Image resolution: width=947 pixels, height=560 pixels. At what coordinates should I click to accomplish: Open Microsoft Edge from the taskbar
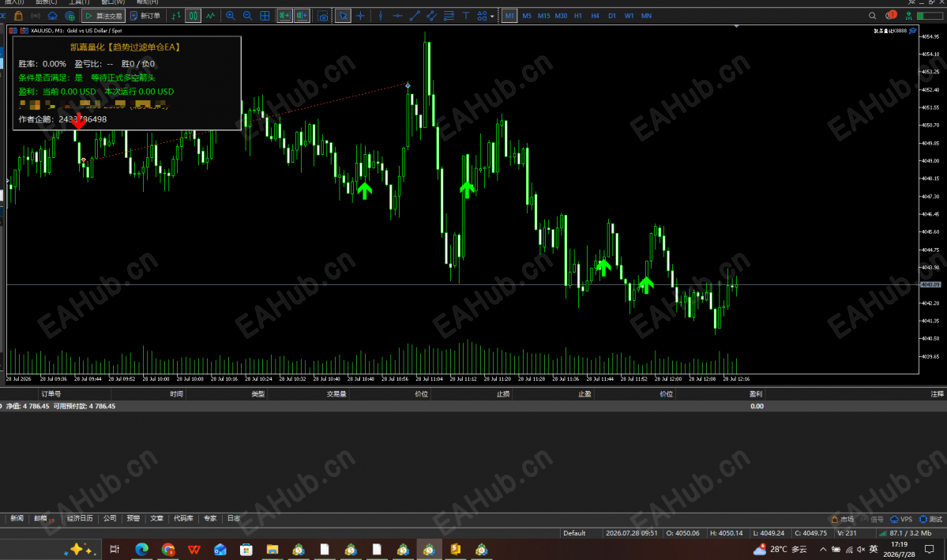[x=142, y=549]
